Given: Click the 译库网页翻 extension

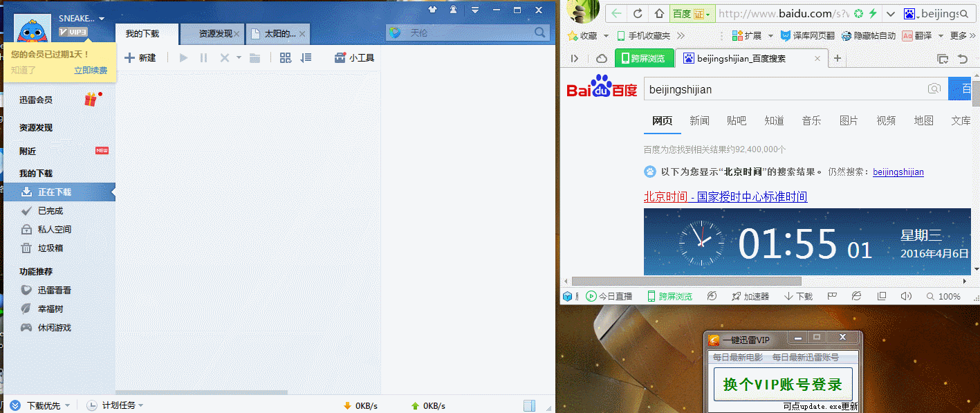Looking at the screenshot, I should (x=808, y=36).
